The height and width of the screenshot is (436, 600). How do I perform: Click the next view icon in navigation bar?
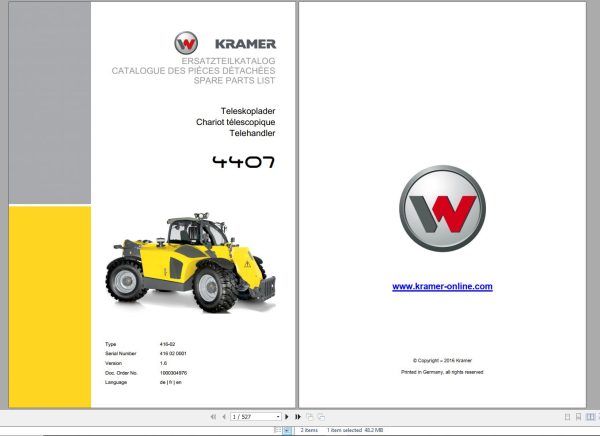(x=321, y=416)
